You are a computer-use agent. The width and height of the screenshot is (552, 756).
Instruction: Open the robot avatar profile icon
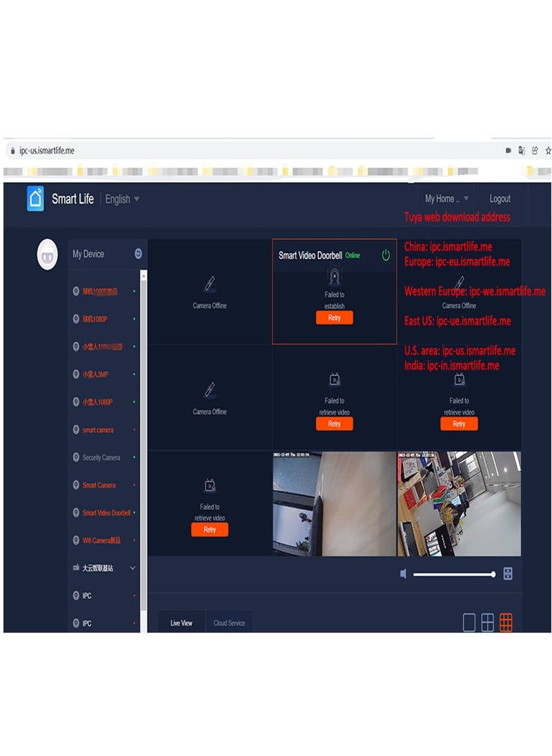click(x=47, y=255)
